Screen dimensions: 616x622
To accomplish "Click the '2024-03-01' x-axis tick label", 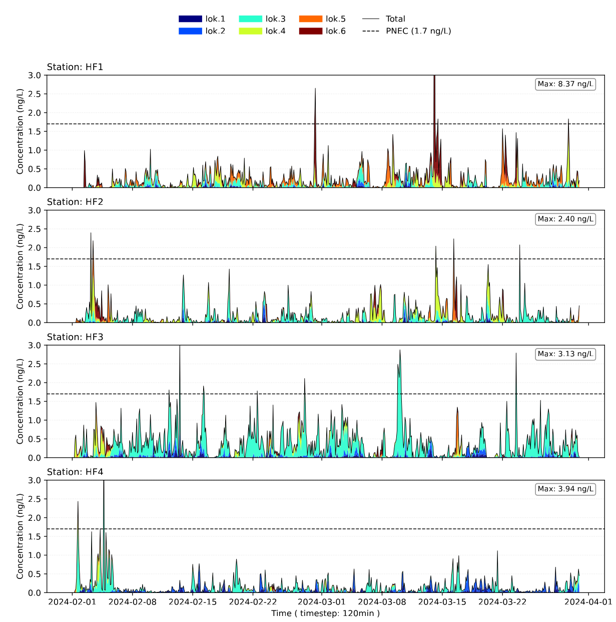I will pyautogui.click(x=322, y=602).
